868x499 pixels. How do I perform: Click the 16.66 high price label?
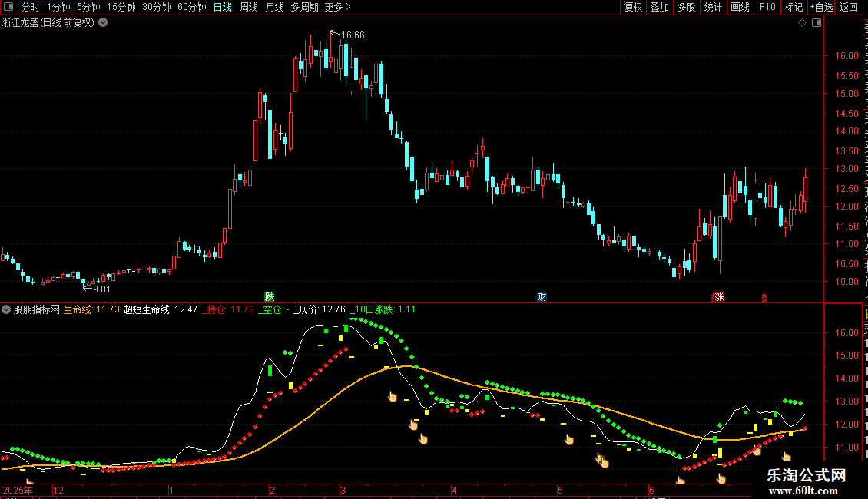point(353,35)
